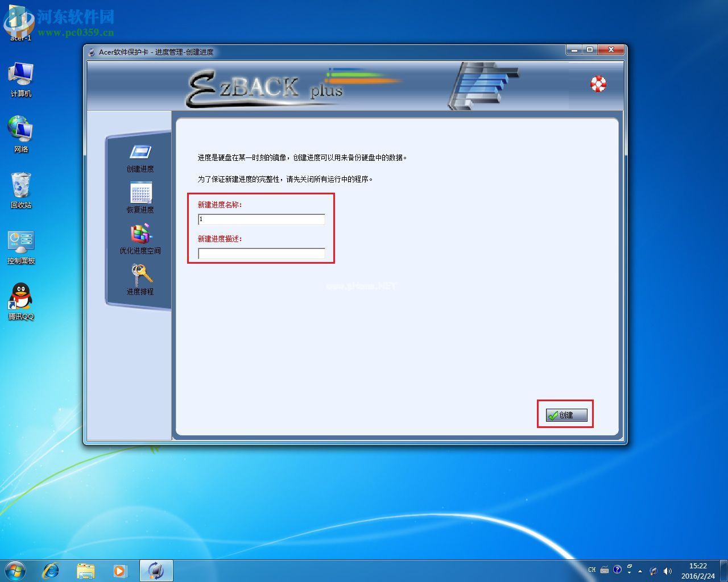728x582 pixels.
Task: Open the 进度排程 schedule keys icon
Action: 140,275
